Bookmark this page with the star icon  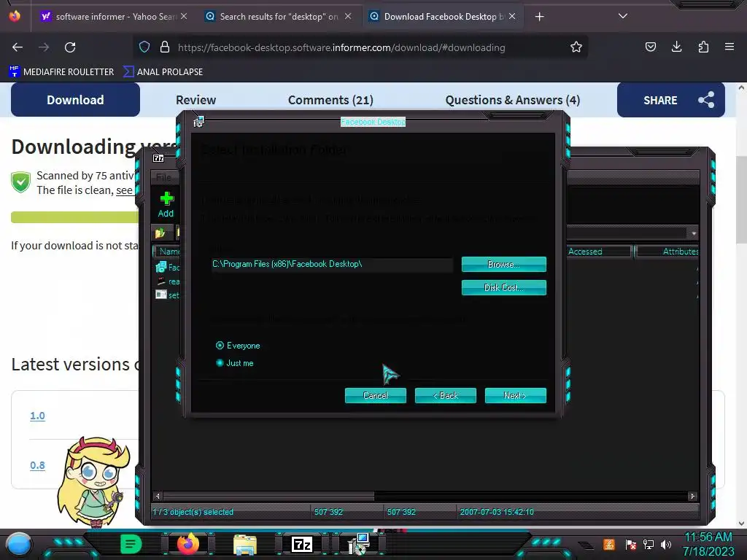coord(576,47)
